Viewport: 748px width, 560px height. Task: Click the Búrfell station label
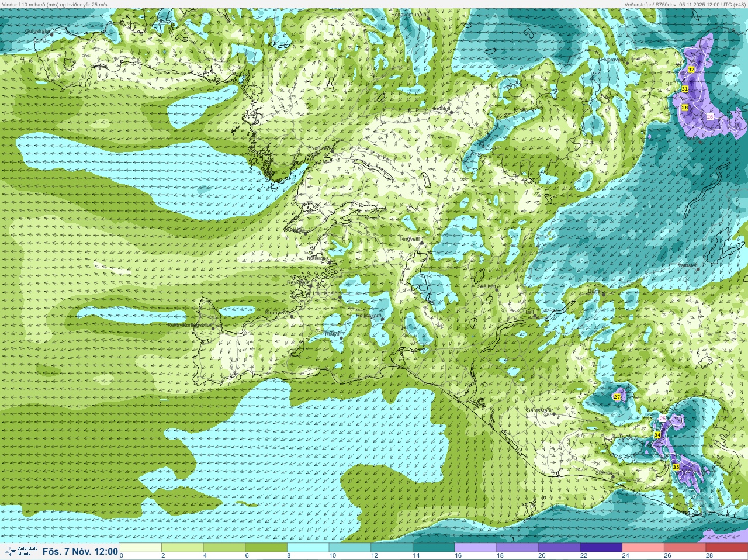click(595, 290)
